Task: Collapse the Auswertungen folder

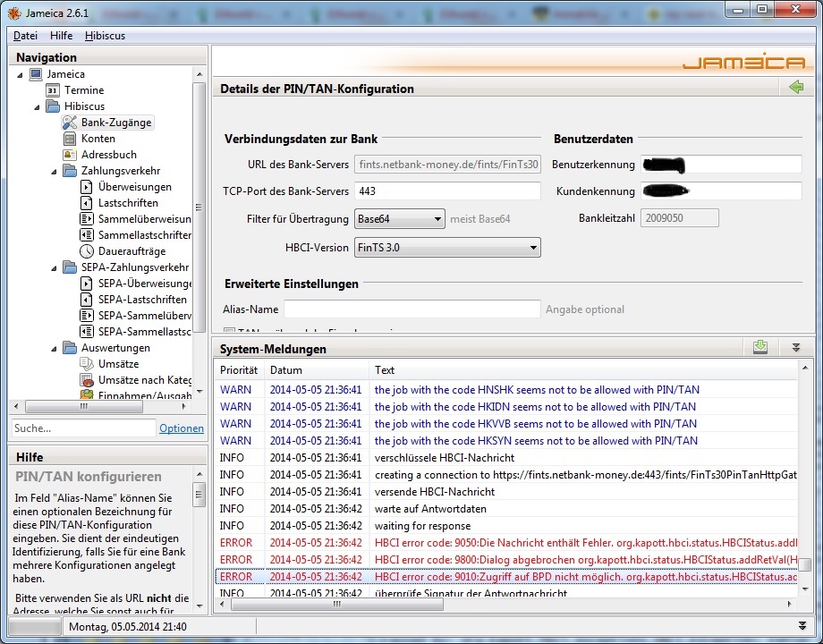Action: 54,349
